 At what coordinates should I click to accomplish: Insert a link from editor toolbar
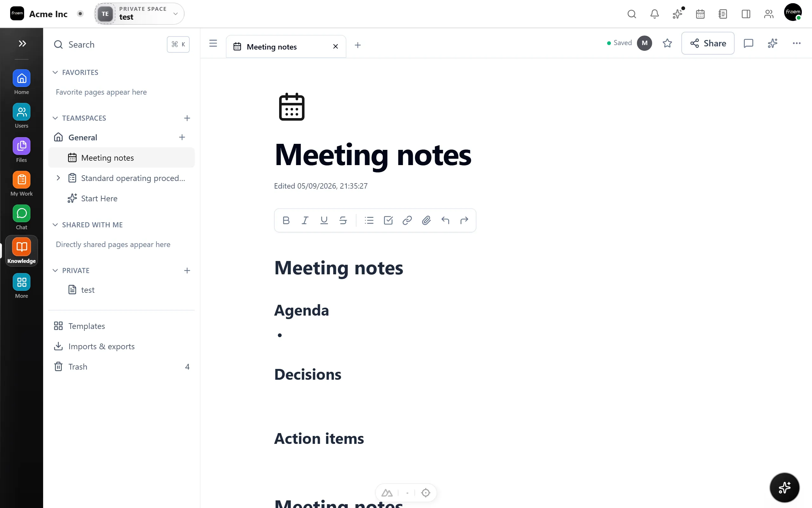pos(407,220)
